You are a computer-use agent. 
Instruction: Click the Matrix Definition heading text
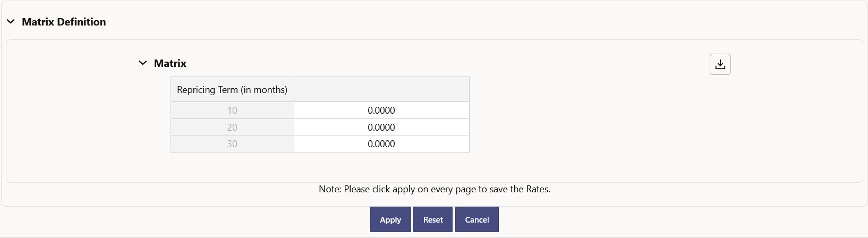64,22
